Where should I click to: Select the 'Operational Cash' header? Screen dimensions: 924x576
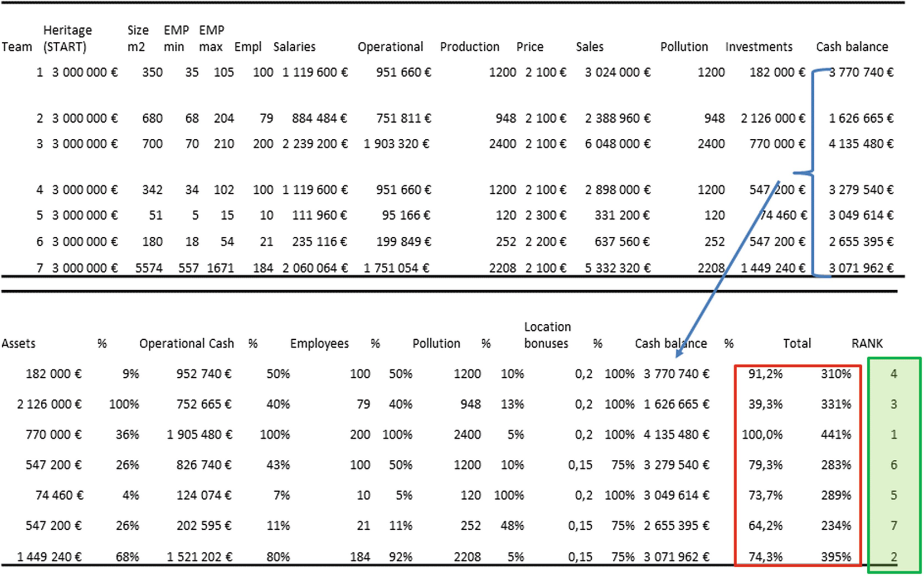click(x=186, y=344)
